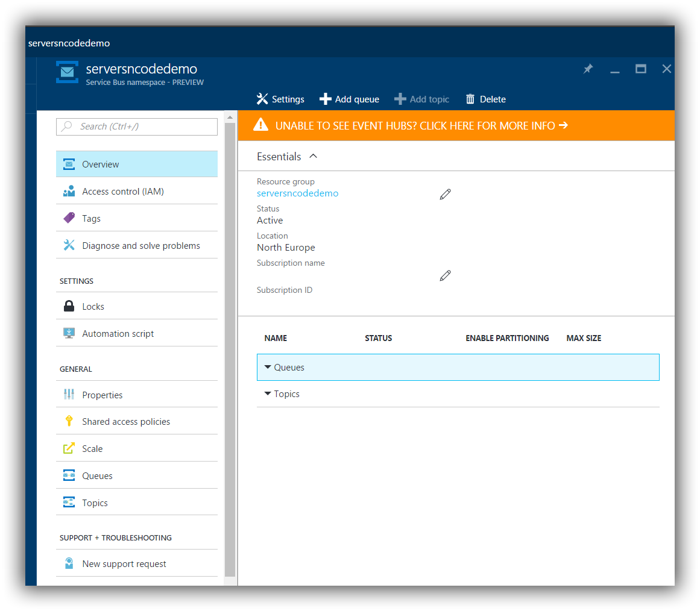
Task: Click the Locks padlock icon
Action: (x=69, y=306)
